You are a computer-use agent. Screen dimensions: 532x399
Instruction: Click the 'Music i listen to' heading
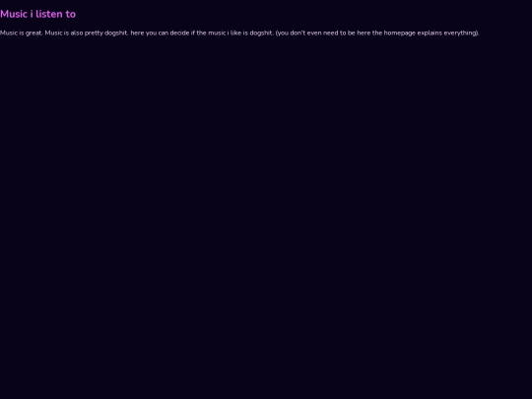click(37, 14)
